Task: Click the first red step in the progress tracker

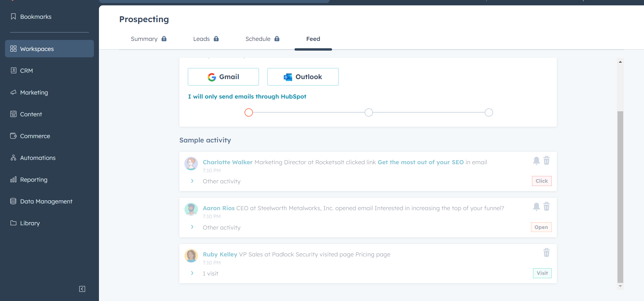Action: [x=249, y=113]
